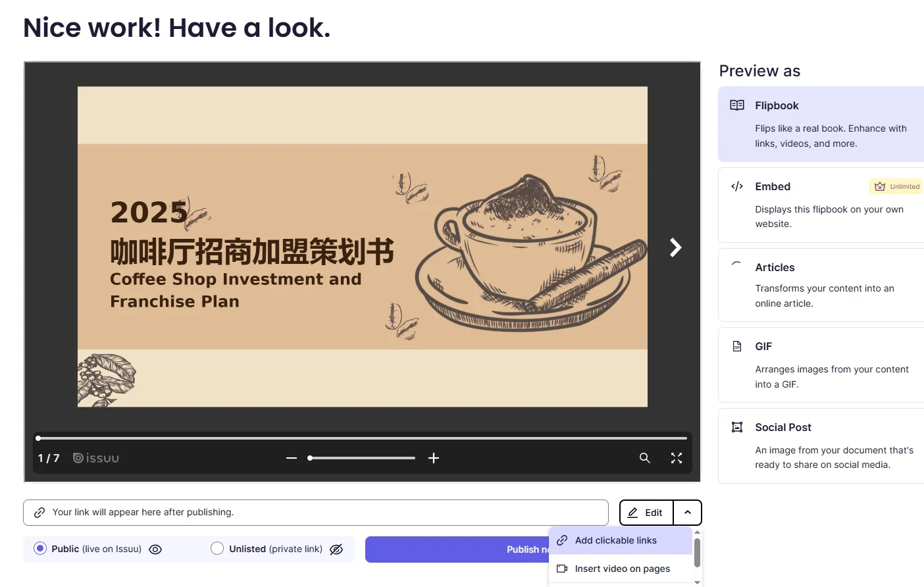Click the next page arrow in viewer
The width and height of the screenshot is (924, 587).
tap(675, 247)
